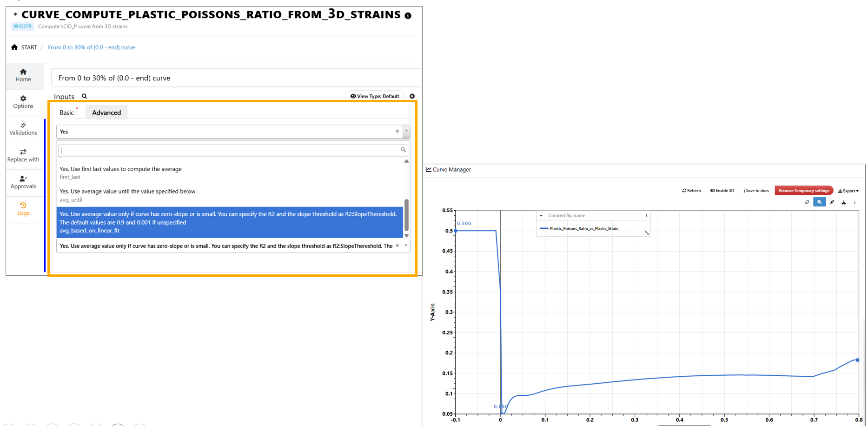Click the chart pen draw tool
The width and height of the screenshot is (868, 426).
coord(832,202)
